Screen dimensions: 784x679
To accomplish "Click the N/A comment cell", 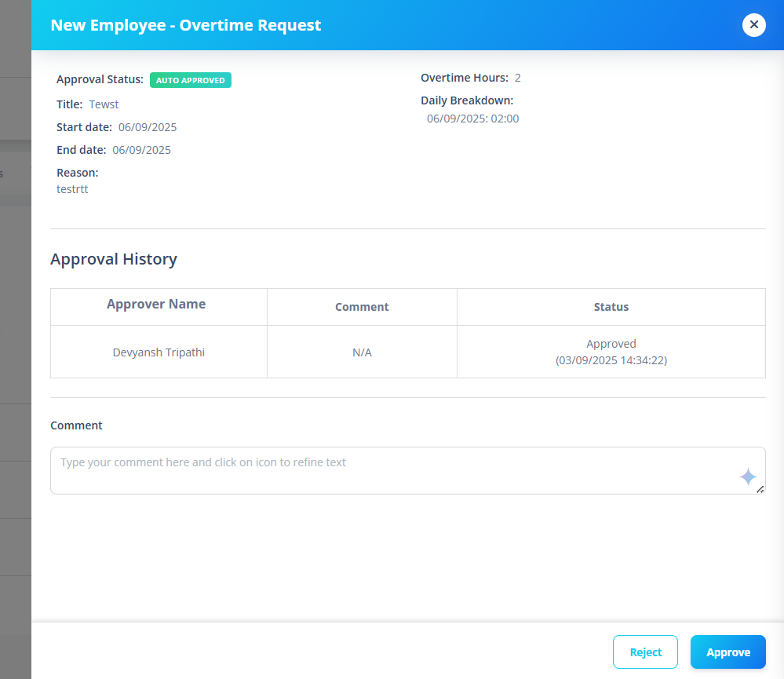I will click(x=362, y=352).
